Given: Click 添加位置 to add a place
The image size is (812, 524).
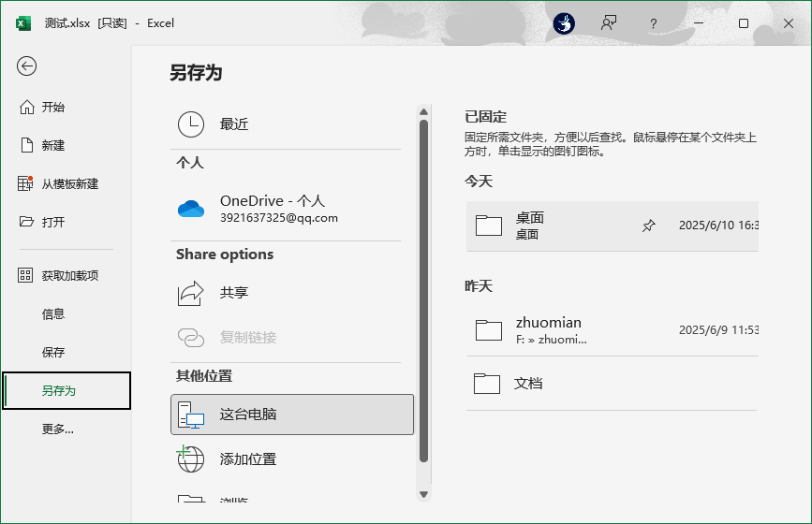Looking at the screenshot, I should [x=292, y=458].
